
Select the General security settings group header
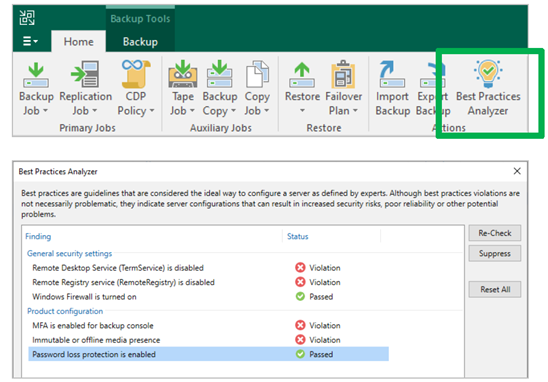(x=70, y=253)
